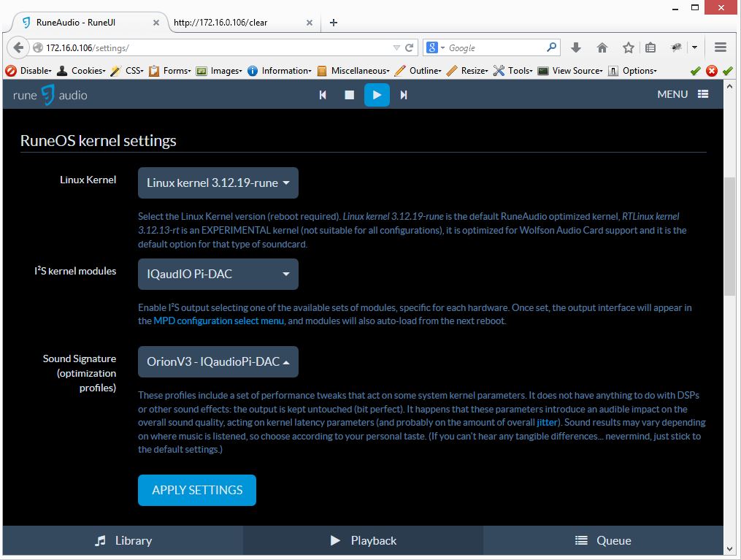Open the Cookies toolbar menu

point(81,71)
